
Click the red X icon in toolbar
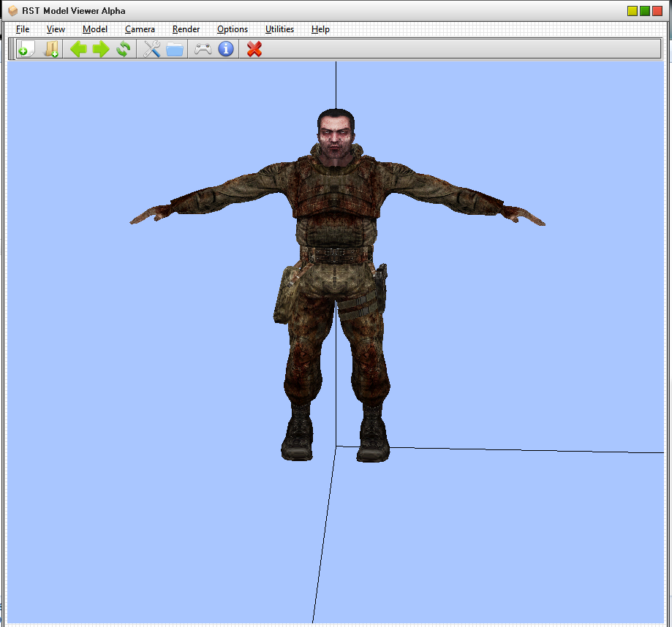254,49
